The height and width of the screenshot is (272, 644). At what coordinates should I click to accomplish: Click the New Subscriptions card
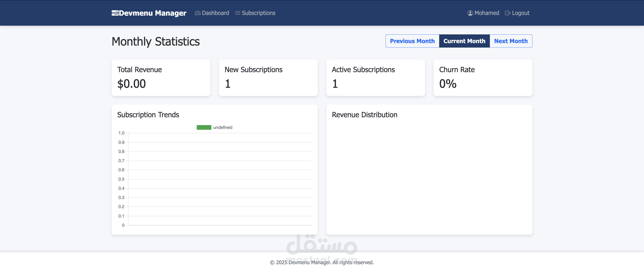[268, 78]
